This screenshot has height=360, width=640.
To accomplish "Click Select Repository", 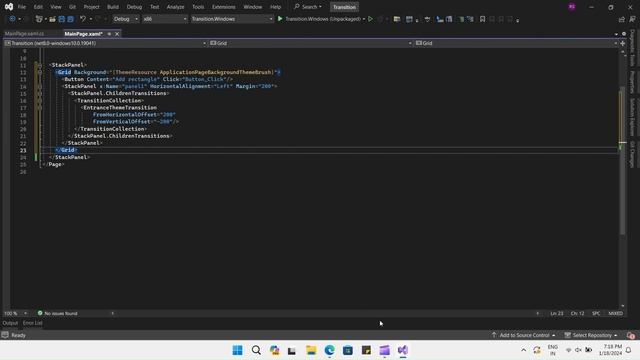I will (591, 335).
